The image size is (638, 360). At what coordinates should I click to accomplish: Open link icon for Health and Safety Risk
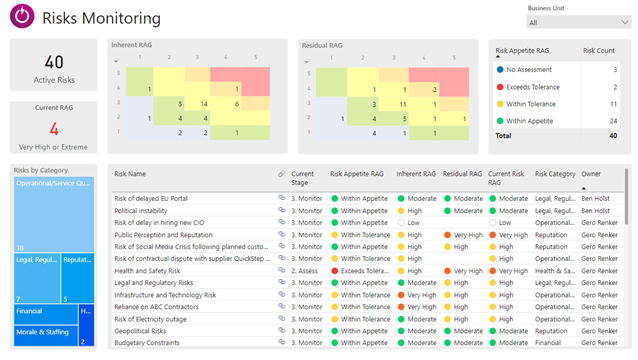point(282,270)
